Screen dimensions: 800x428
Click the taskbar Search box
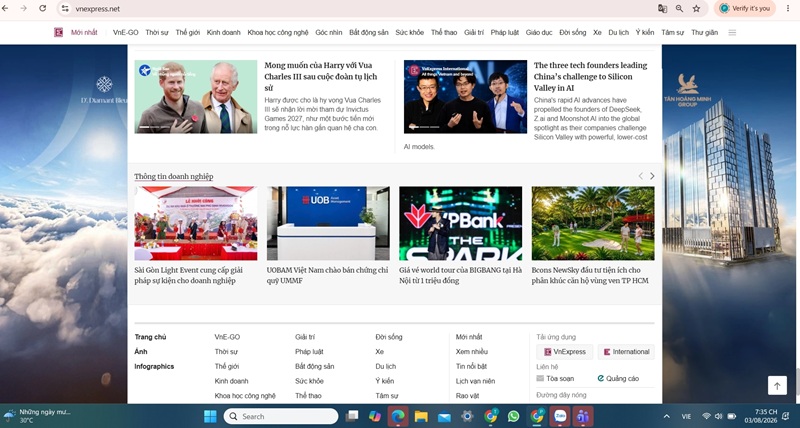tap(281, 416)
